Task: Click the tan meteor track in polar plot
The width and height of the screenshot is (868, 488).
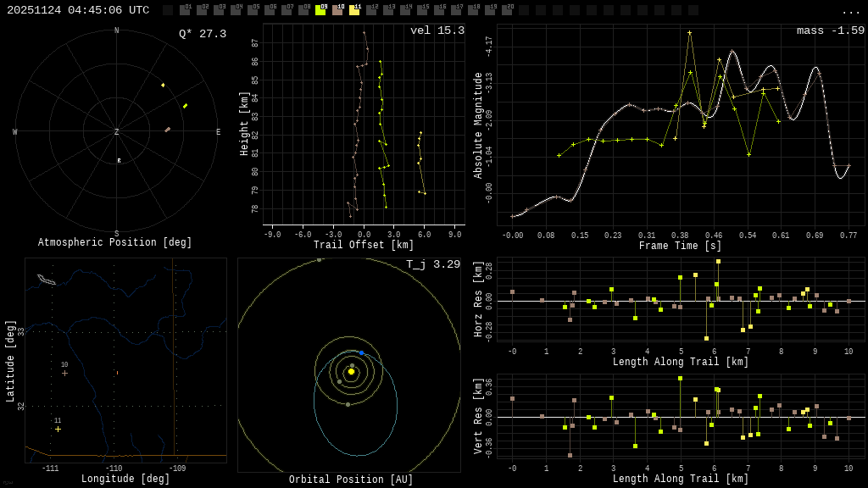Action: 168,130
